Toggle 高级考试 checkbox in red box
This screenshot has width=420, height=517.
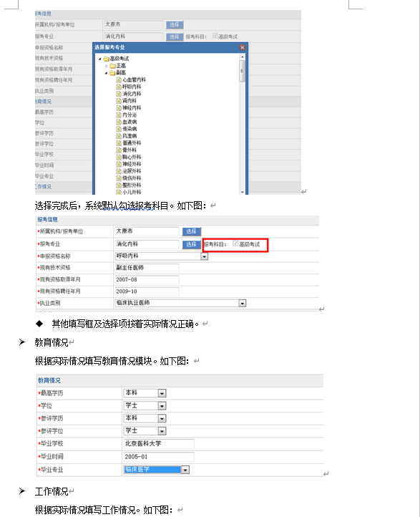[x=235, y=243]
